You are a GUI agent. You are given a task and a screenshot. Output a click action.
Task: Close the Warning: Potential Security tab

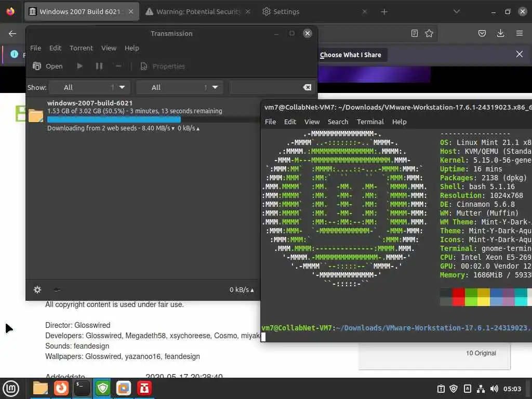(248, 11)
